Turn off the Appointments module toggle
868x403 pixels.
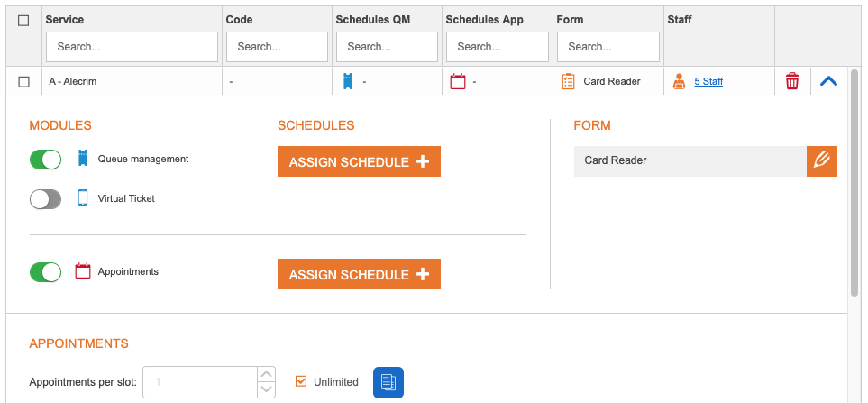coord(45,271)
